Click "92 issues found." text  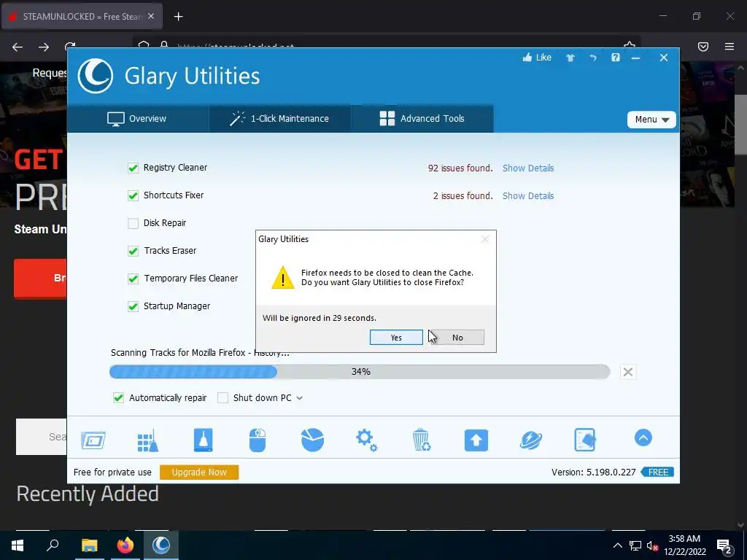pos(460,168)
